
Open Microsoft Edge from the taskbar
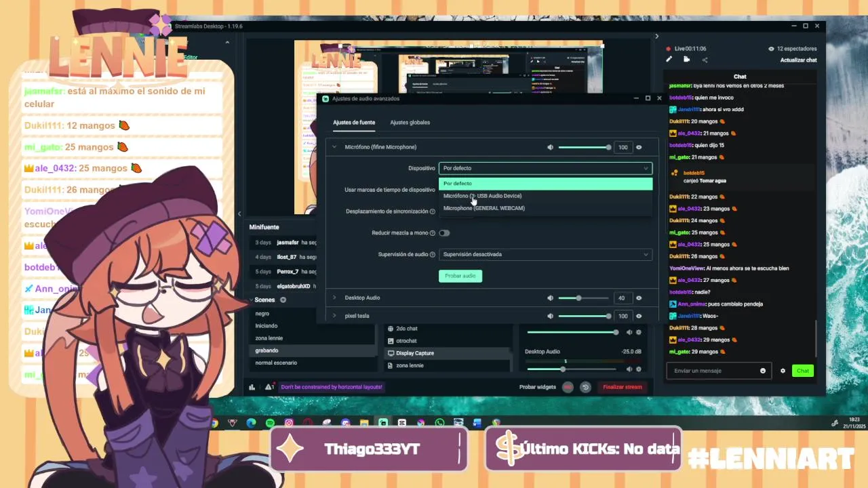(251, 423)
